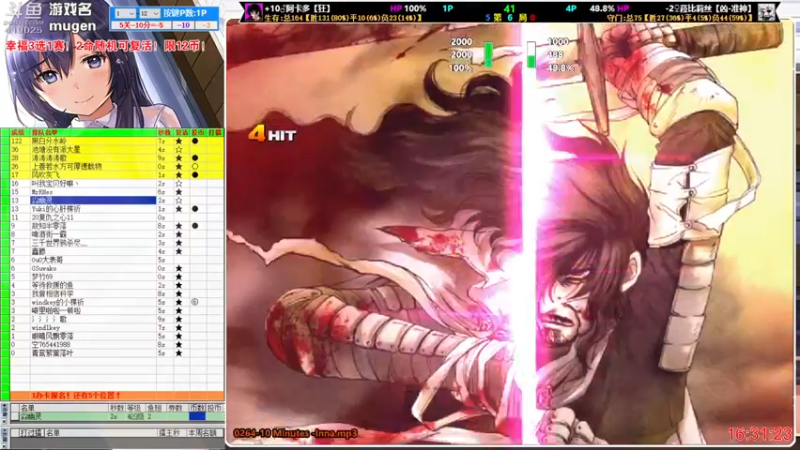Click the hollow circle in the 26 score row

tap(195, 166)
